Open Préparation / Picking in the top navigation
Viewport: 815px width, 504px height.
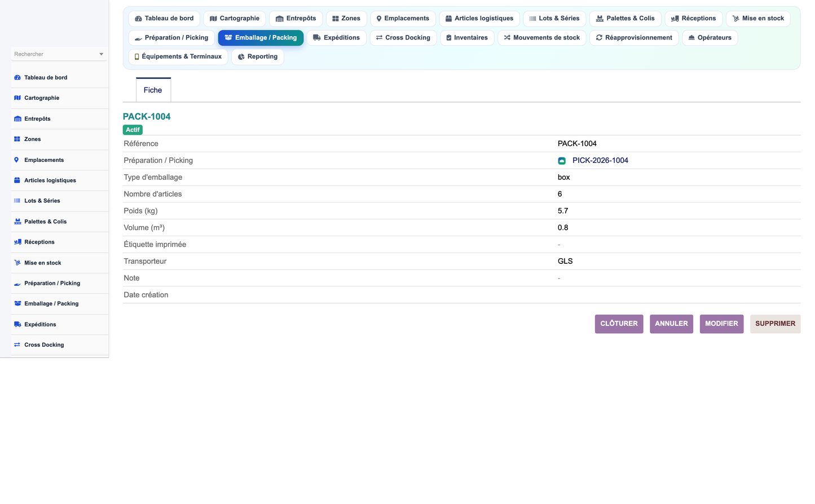171,38
